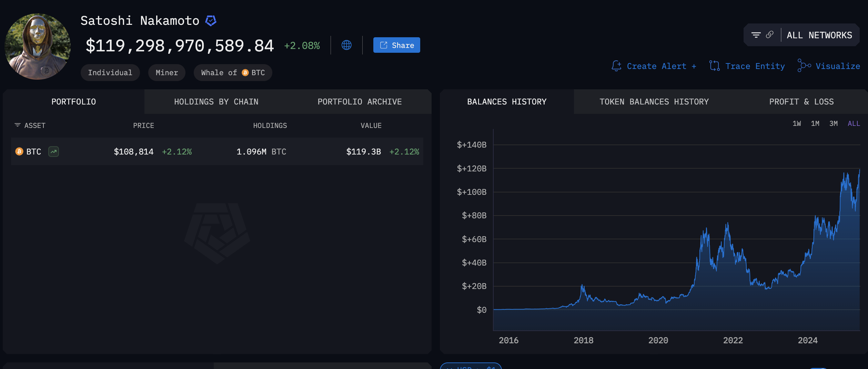The height and width of the screenshot is (369, 868).
Task: Click the verified badge beside Satoshi Nakamoto
Action: [211, 21]
